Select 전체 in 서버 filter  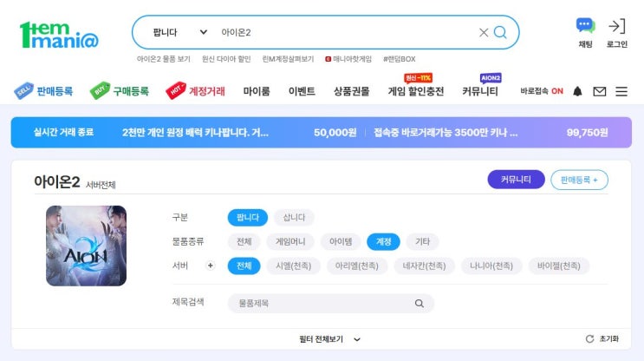[244, 266]
